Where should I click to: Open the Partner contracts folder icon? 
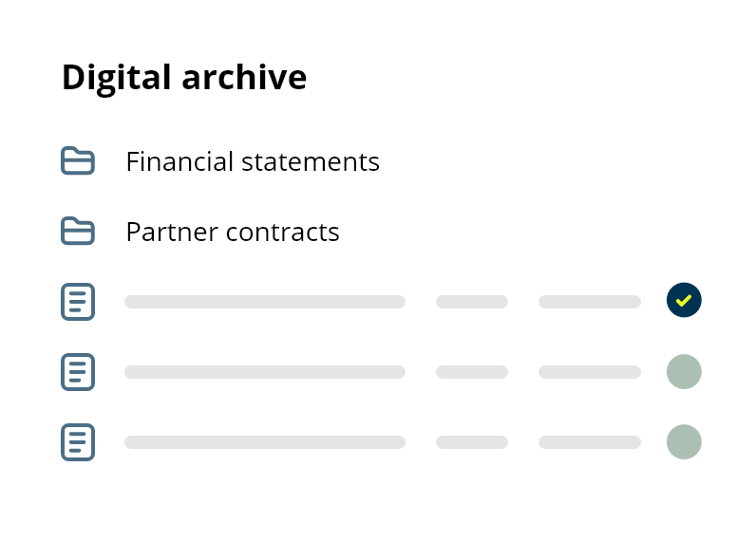coord(78,231)
